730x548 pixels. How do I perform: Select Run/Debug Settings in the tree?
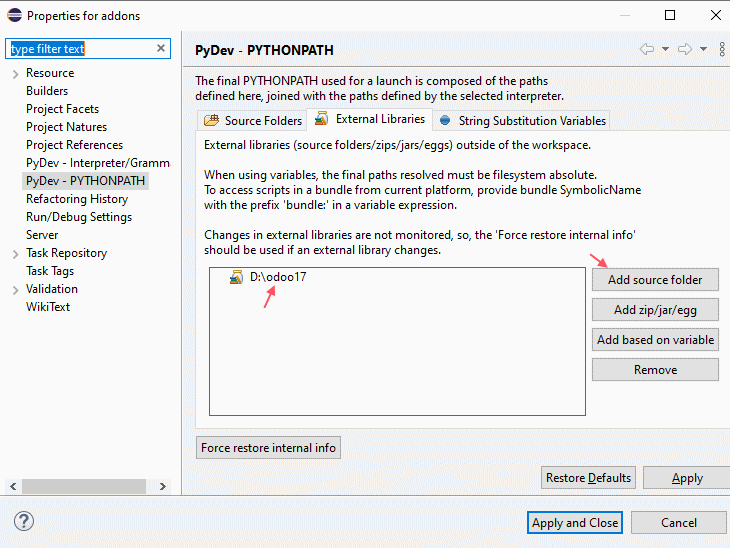tap(79, 217)
